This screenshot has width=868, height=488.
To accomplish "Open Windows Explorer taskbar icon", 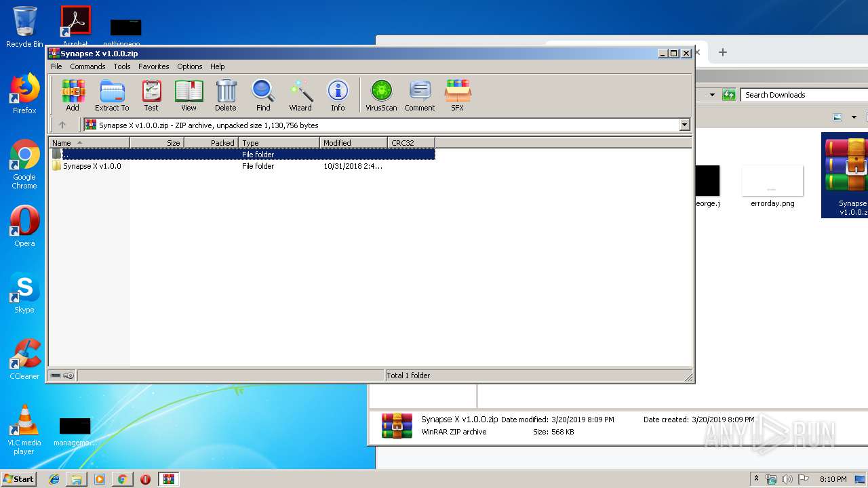I will click(x=77, y=479).
